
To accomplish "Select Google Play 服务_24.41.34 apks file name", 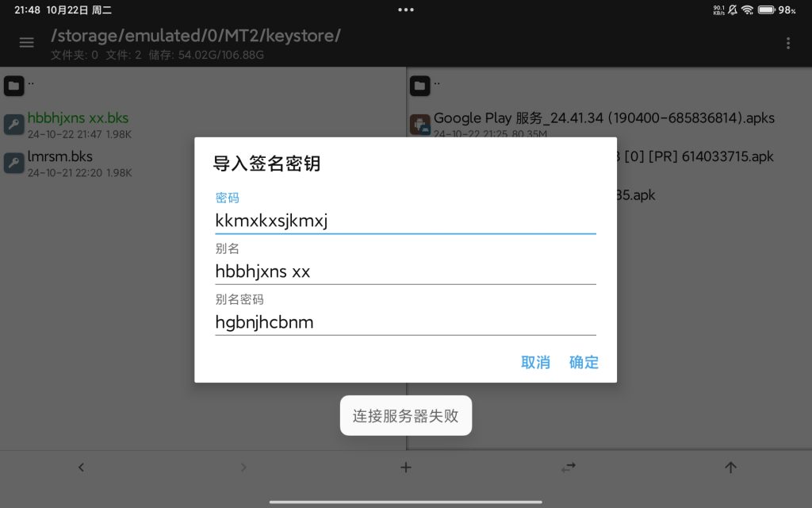I will coord(603,118).
